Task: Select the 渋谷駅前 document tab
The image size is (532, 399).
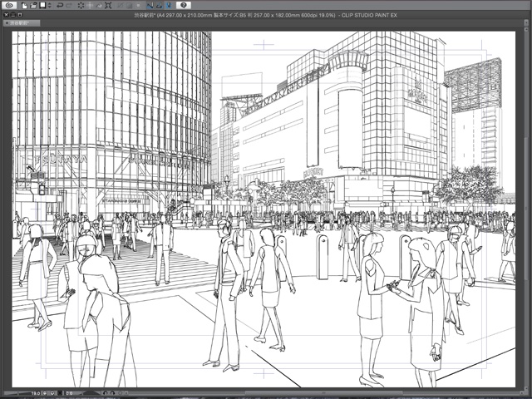Action: point(22,23)
